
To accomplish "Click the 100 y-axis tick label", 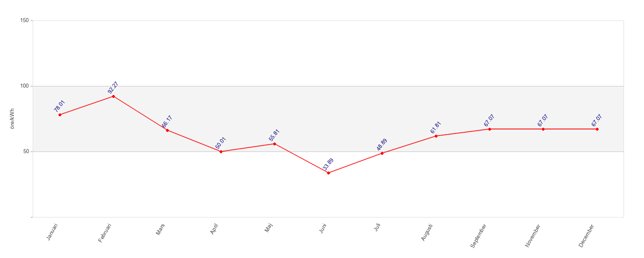I will click(24, 86).
